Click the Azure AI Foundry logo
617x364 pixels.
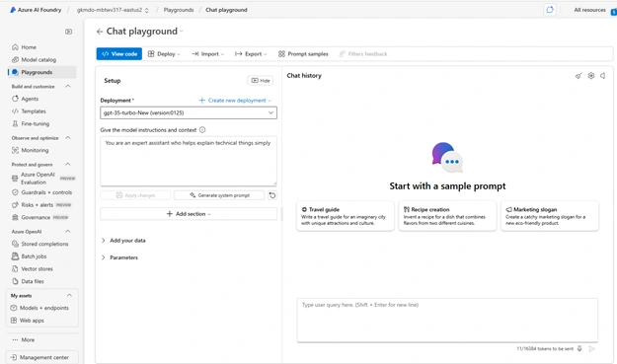(13, 10)
